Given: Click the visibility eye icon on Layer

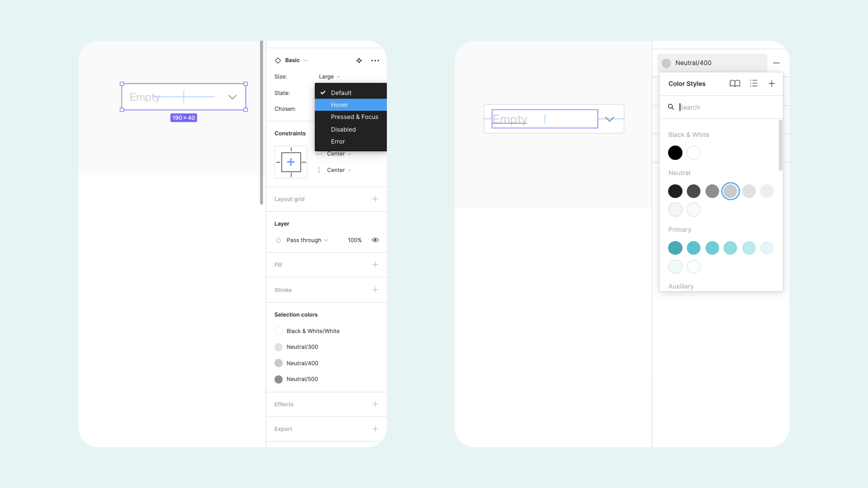Looking at the screenshot, I should (x=375, y=240).
